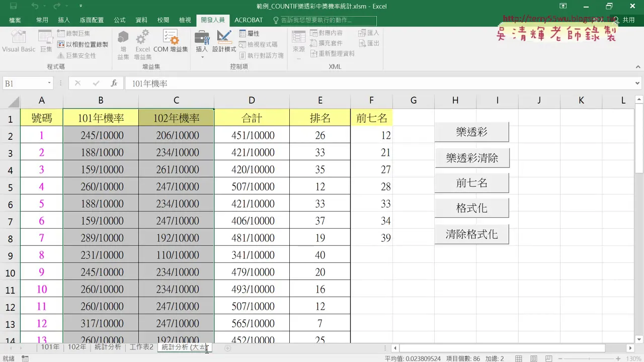The width and height of the screenshot is (644, 362).
Task: Switch to sheet tab 工作表2
Action: pyautogui.click(x=141, y=347)
